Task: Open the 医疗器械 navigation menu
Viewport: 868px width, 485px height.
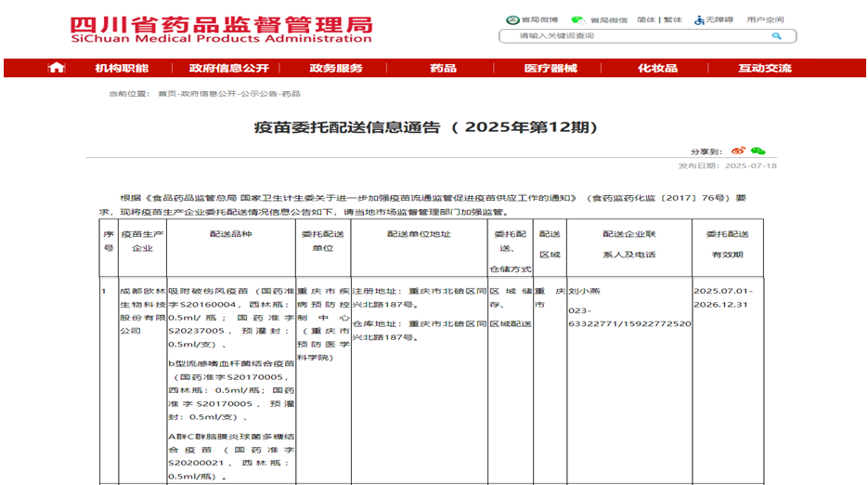Action: 551,68
